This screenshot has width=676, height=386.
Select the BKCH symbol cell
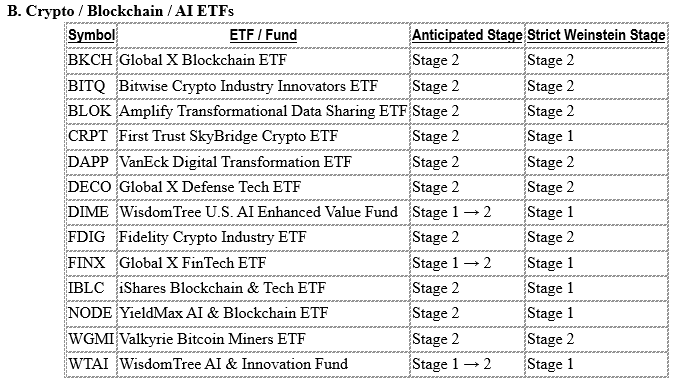[90, 60]
